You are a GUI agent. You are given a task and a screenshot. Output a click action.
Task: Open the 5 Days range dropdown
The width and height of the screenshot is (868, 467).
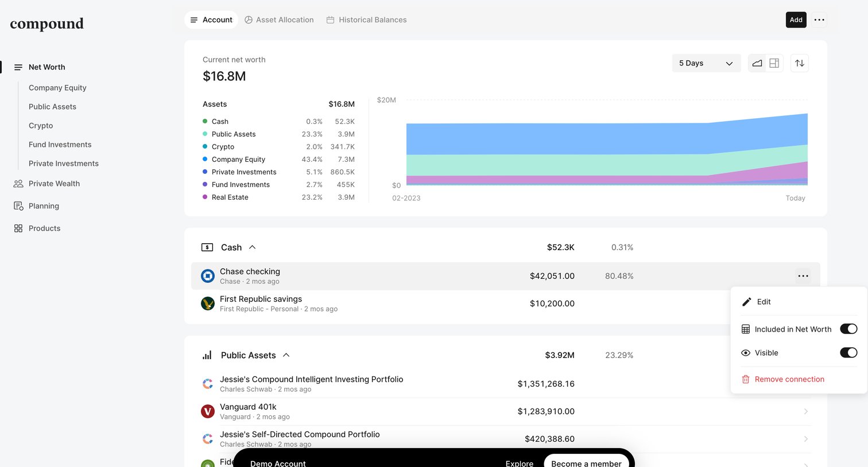tap(706, 63)
